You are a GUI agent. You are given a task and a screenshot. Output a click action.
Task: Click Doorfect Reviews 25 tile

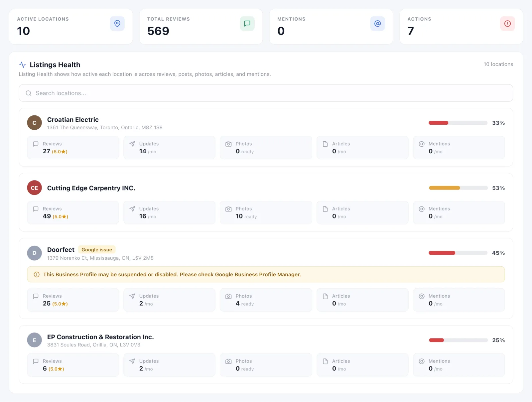click(73, 300)
